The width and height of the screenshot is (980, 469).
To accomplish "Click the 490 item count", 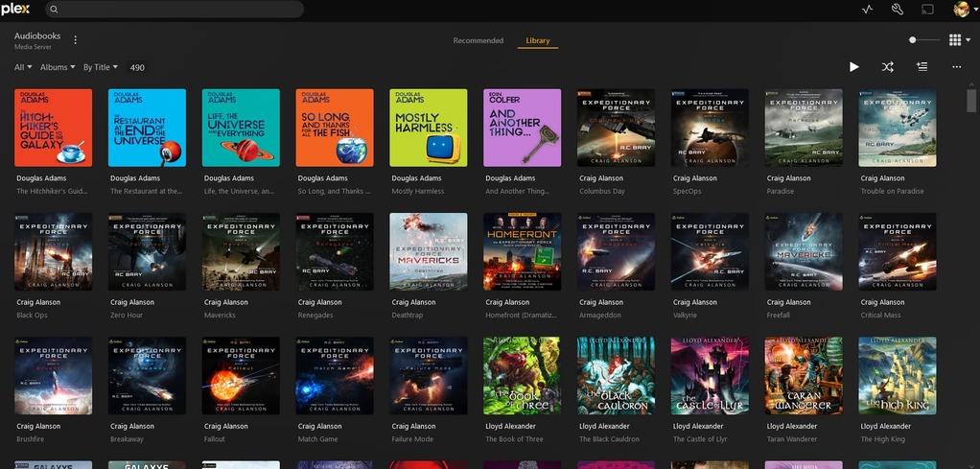I will pyautogui.click(x=137, y=67).
